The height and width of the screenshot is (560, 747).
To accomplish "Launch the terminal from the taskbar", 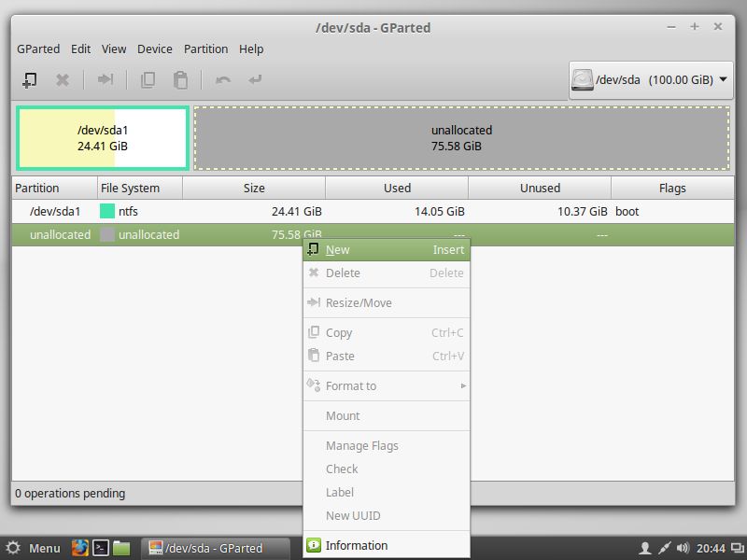I will 101,548.
